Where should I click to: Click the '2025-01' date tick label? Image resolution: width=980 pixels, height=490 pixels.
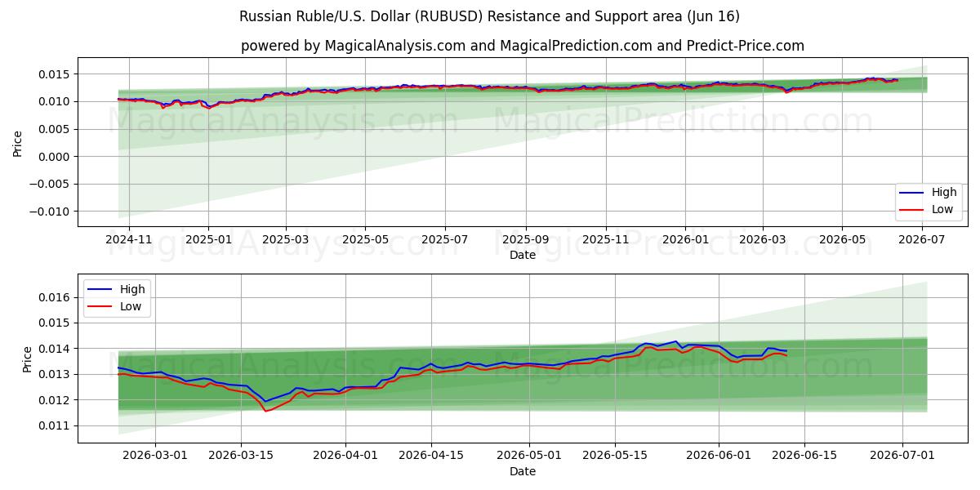(x=208, y=239)
